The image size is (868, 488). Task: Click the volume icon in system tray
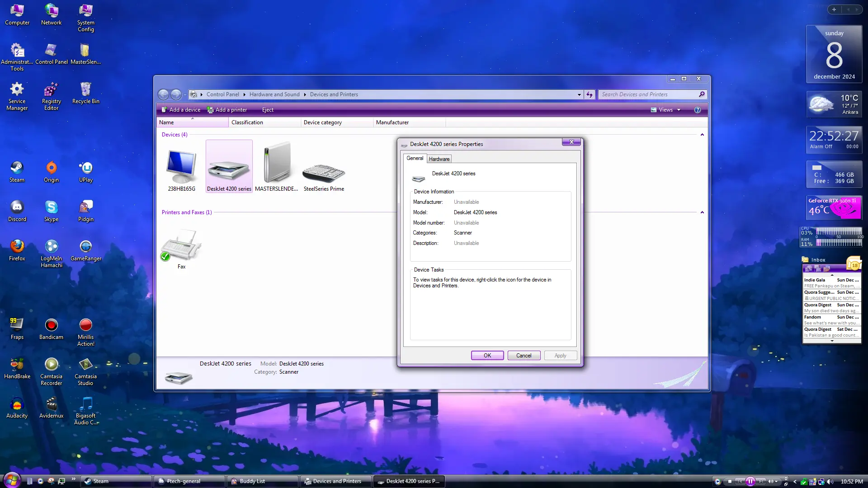click(830, 482)
